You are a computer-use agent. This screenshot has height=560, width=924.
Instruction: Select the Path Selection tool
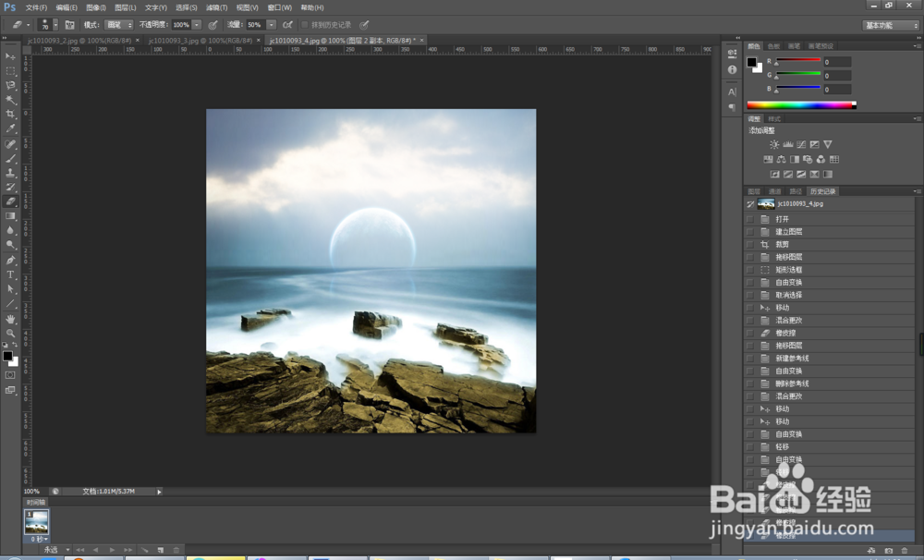[10, 289]
